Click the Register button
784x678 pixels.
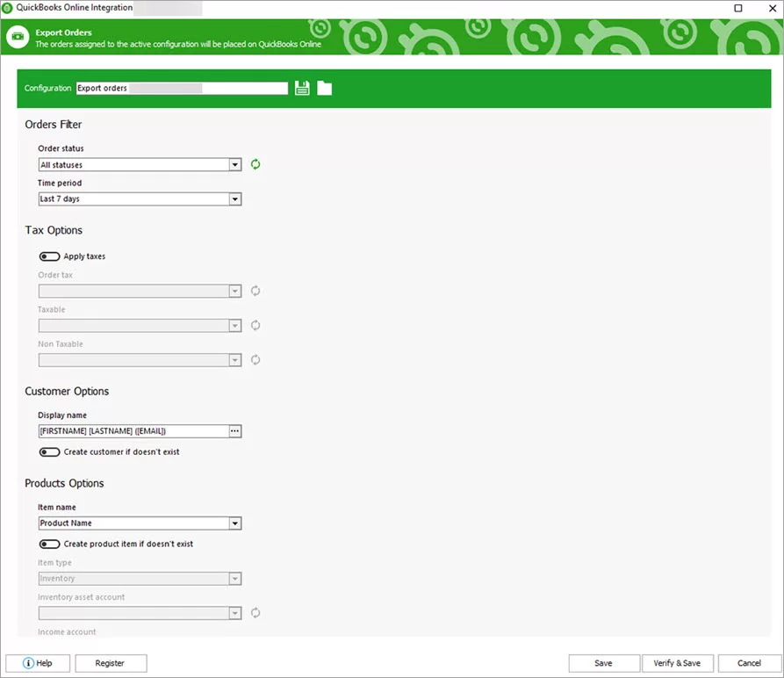[x=111, y=663]
